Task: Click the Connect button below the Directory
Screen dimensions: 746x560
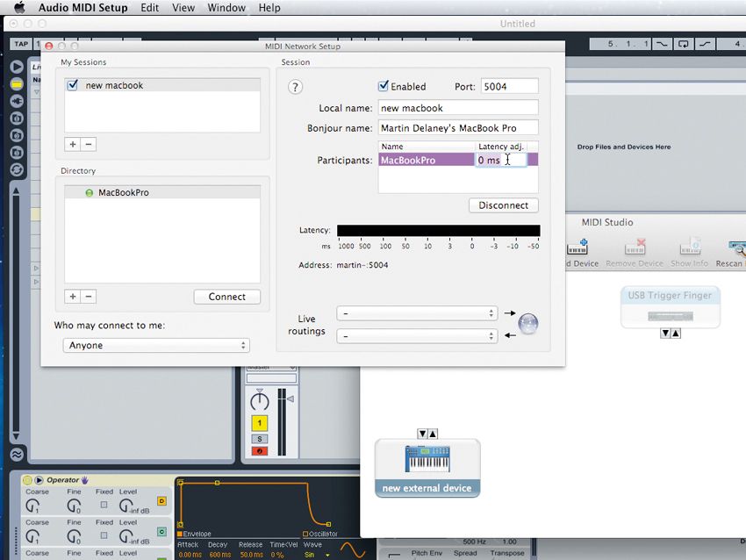Action: coord(226,297)
